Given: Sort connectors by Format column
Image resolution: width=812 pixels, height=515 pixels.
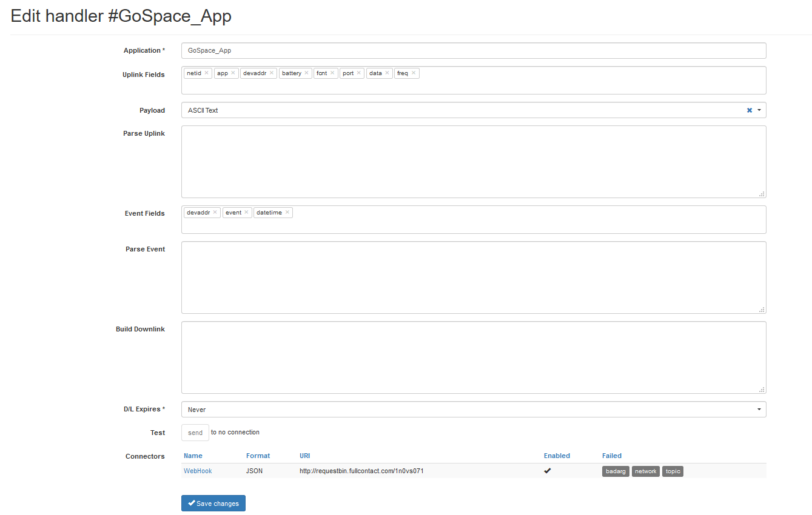Looking at the screenshot, I should tap(258, 456).
